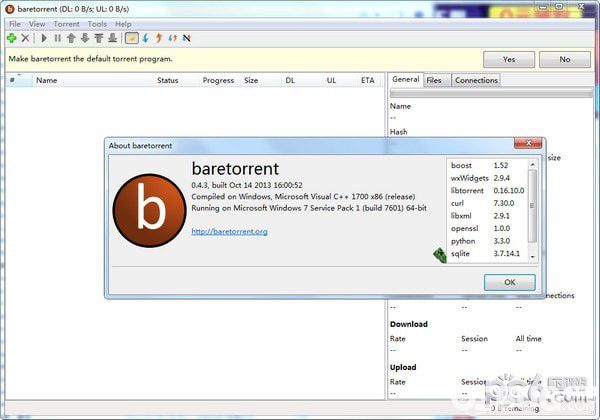Image resolution: width=600 pixels, height=420 pixels.
Task: Click the progress bar in General tab
Action: [x=491, y=93]
